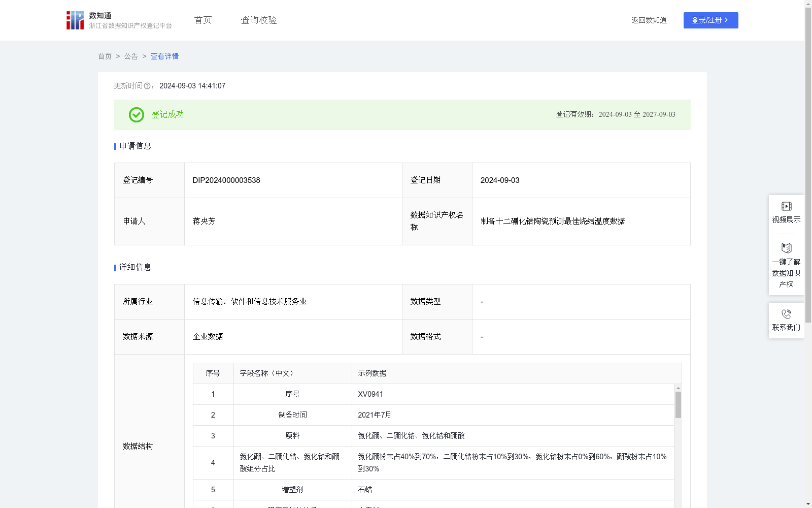
Task: Click the 数据结构 row label
Action: pos(138,446)
